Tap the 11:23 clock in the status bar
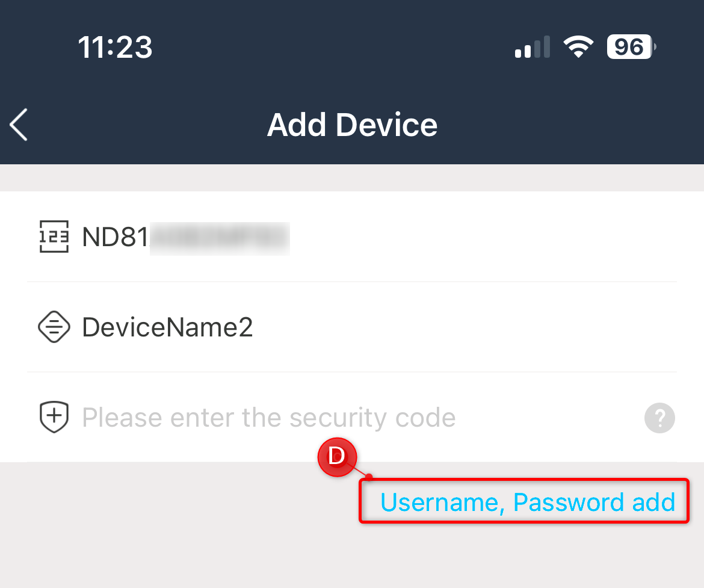Screen dimensions: 704x588 [116, 47]
